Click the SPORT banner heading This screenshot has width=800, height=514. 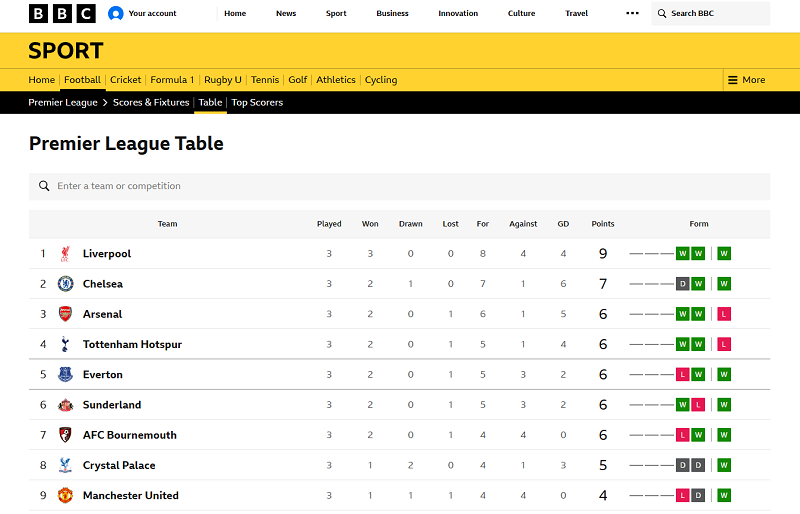[66, 51]
